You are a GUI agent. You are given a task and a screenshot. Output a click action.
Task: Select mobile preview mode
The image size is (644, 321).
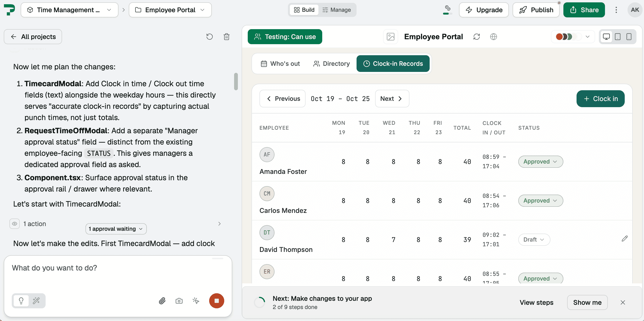tap(629, 37)
